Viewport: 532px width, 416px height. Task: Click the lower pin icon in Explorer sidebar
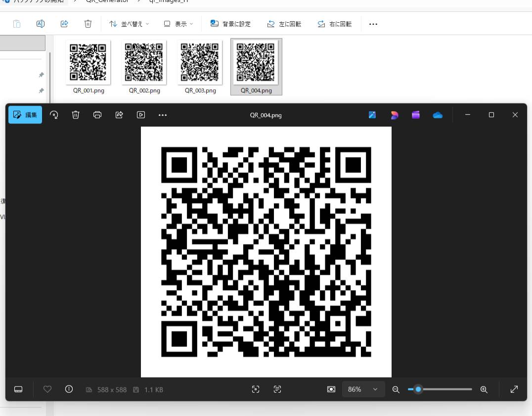[x=41, y=90]
